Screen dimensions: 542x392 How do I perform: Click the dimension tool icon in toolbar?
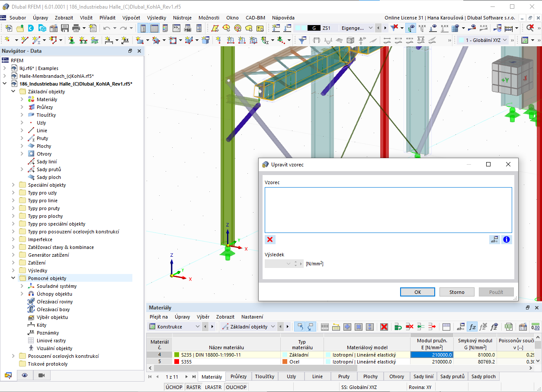click(109, 40)
